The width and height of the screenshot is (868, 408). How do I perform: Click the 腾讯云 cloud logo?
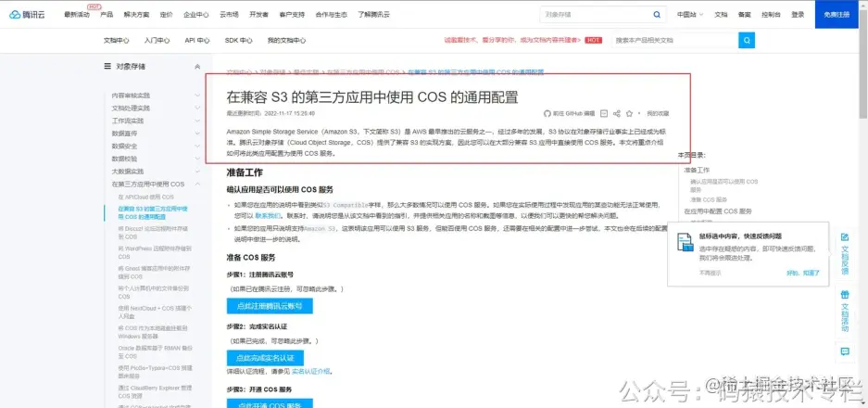(27, 15)
